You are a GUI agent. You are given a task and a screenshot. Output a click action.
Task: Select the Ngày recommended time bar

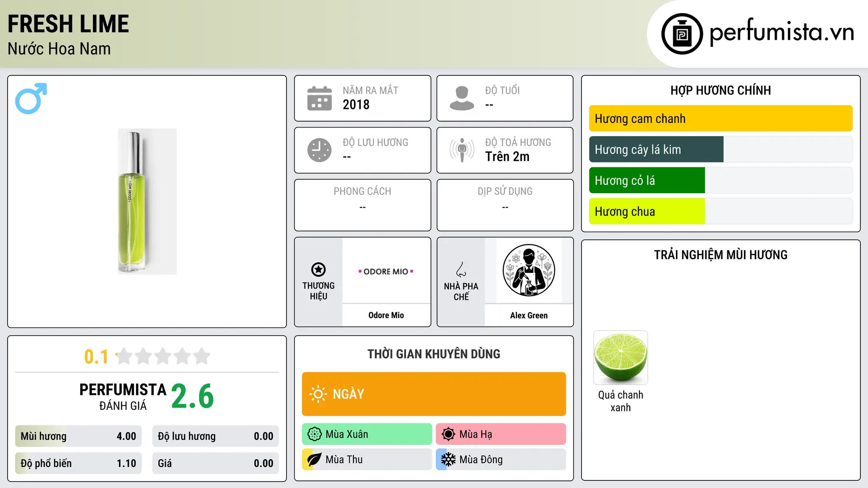tap(434, 394)
